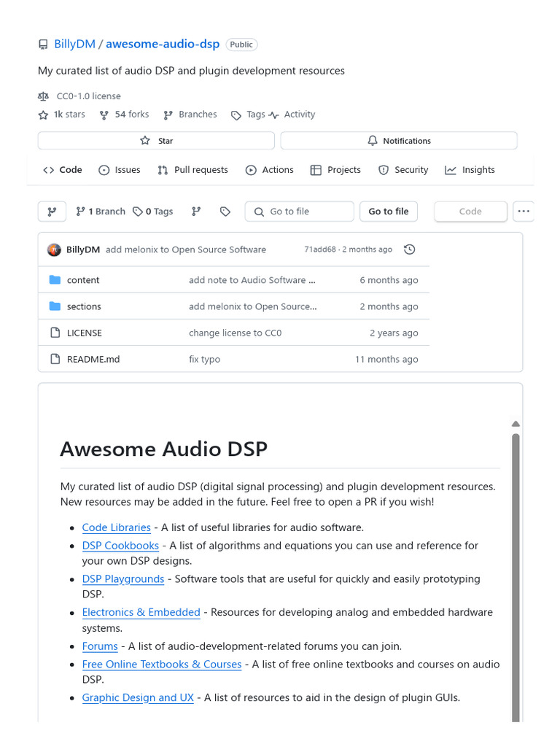
Task: Switch to the Pull requests tab
Action: 192,170
